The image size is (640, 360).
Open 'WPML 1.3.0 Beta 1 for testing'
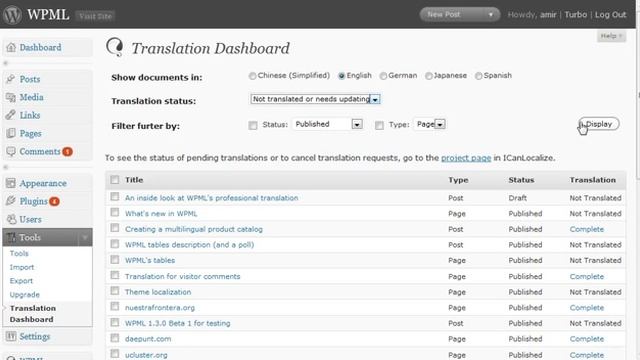click(x=178, y=323)
